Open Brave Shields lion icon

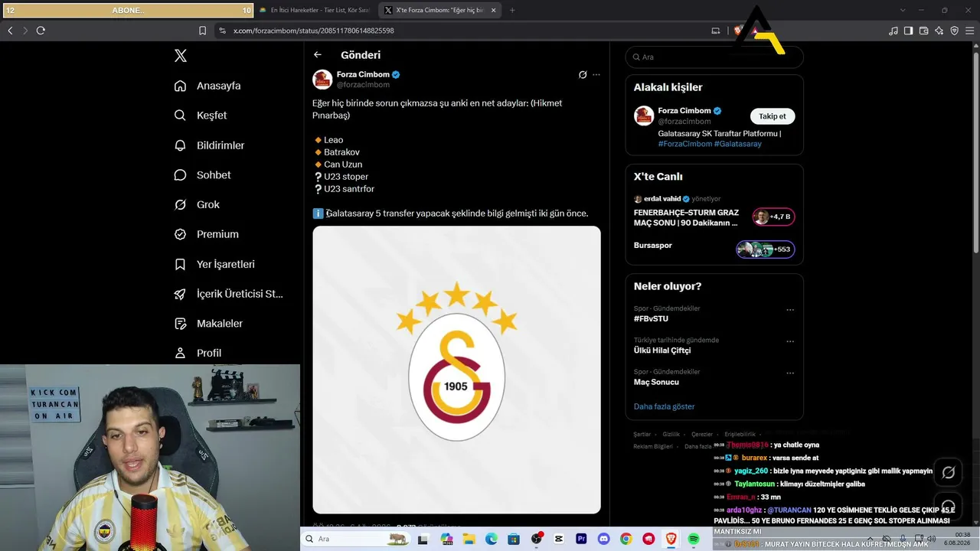click(x=739, y=31)
